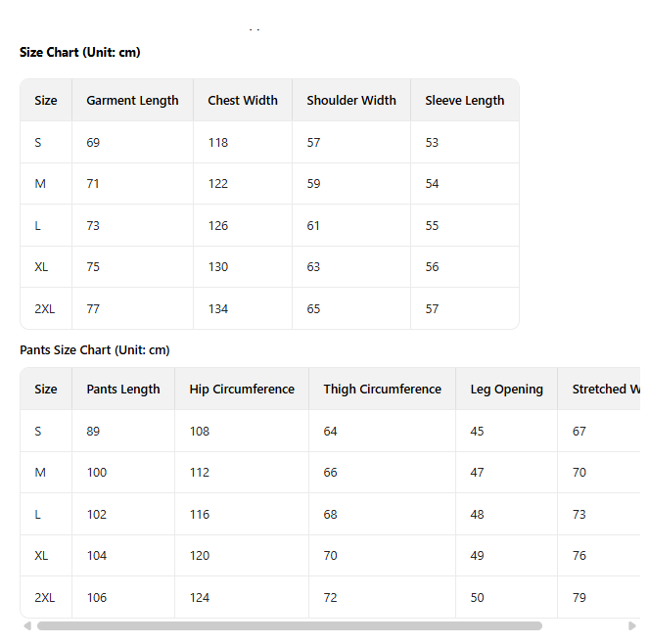Image resolution: width=649 pixels, height=644 pixels.
Task: Click the 'Pants Size Chart (Unit: cm)' heading
Action: (95, 349)
